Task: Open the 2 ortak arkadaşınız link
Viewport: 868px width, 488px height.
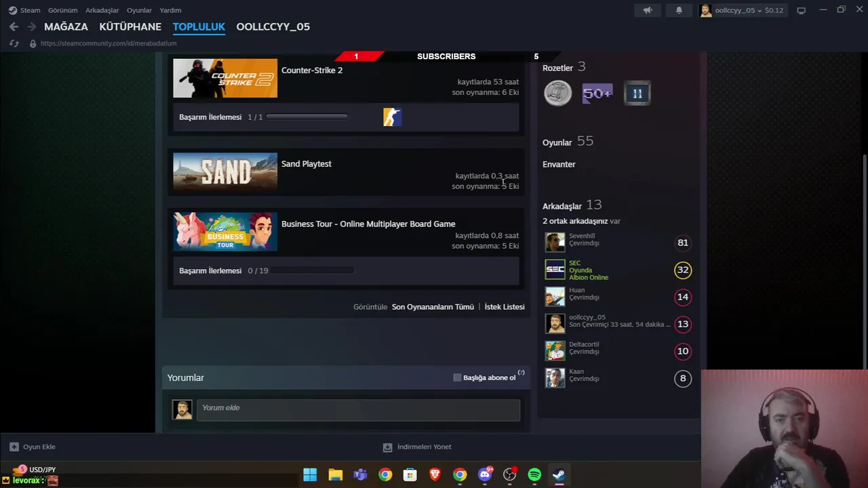Action: 575,221
